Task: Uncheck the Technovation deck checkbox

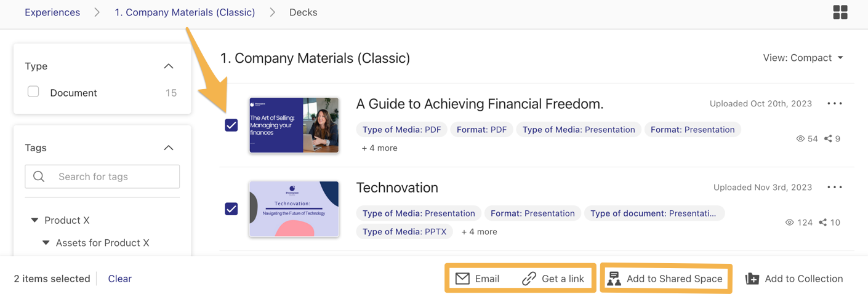Action: (231, 208)
